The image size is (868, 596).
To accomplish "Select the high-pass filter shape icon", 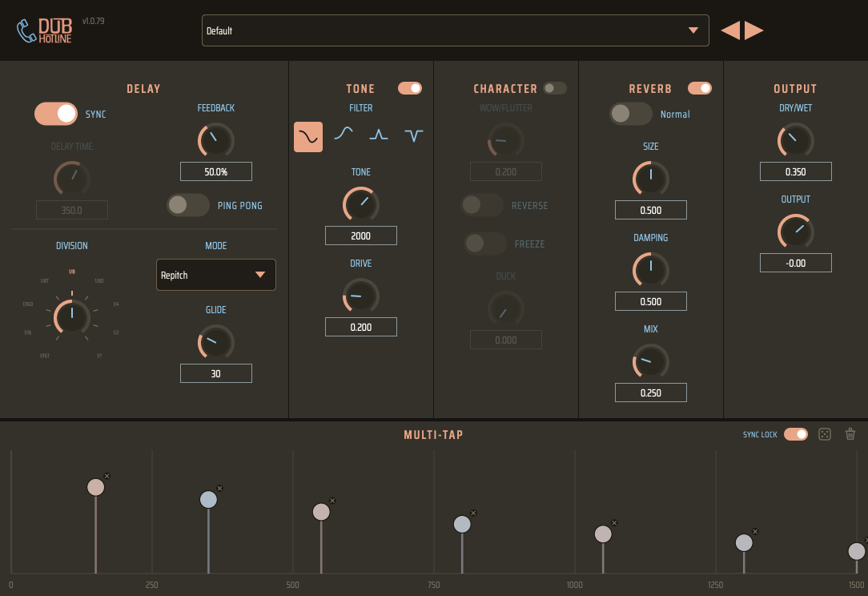I will coord(344,134).
